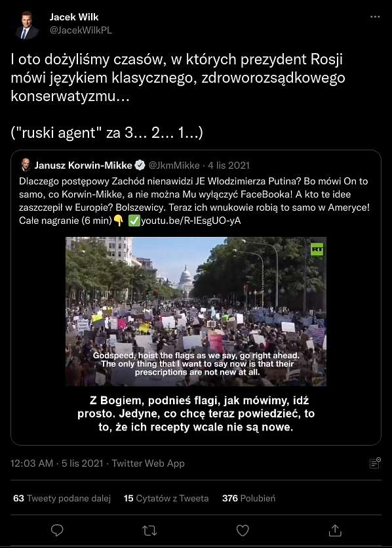
Task: Click the reply speech bubble icon
Action: pos(57,530)
